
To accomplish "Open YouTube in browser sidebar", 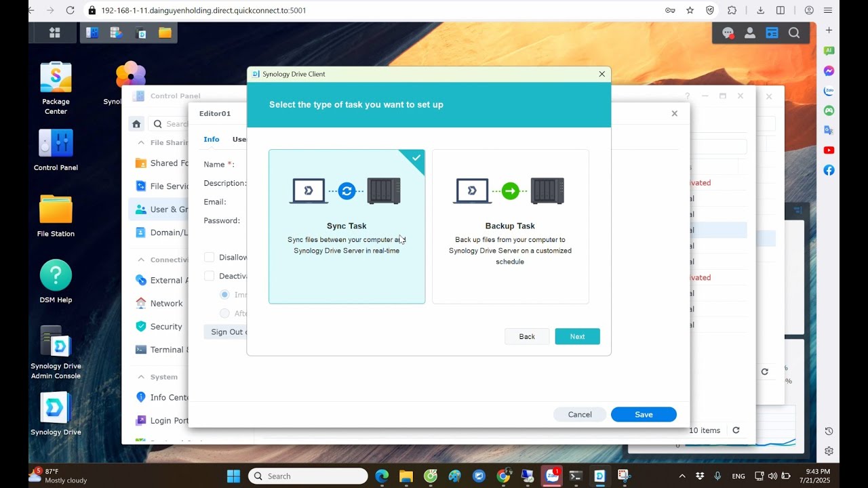I will [829, 150].
